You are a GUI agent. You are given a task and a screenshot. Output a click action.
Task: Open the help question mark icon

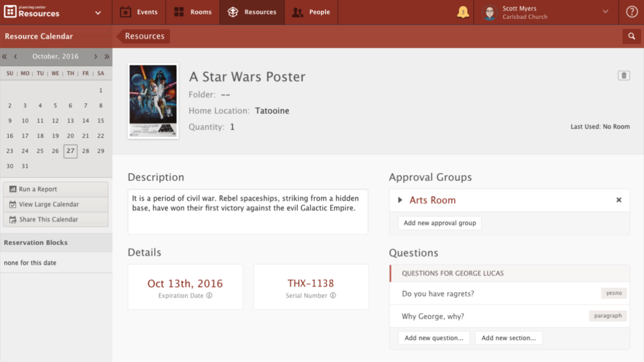point(632,12)
